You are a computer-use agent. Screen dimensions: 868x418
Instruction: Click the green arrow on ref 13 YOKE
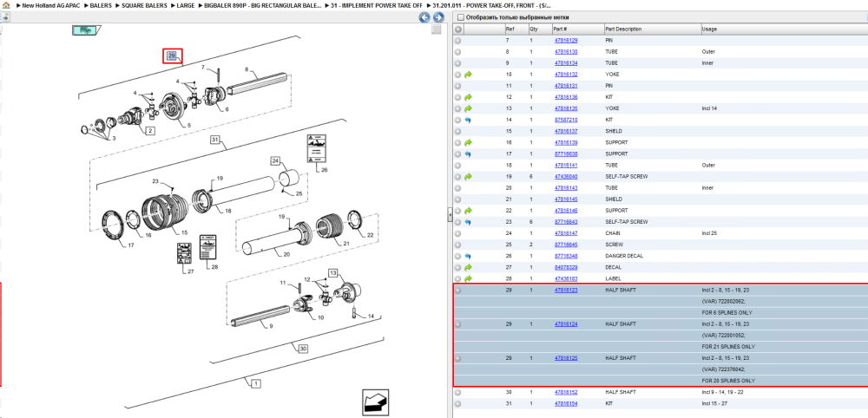click(x=468, y=108)
